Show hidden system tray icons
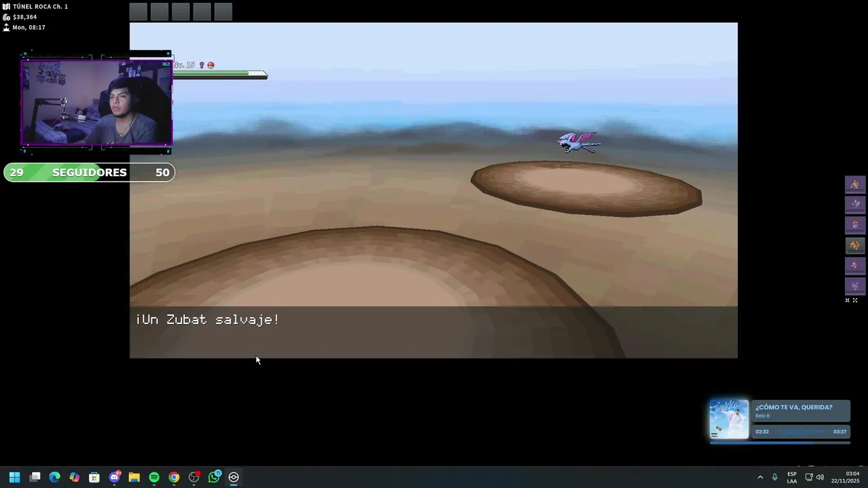The image size is (868, 488). 760,477
